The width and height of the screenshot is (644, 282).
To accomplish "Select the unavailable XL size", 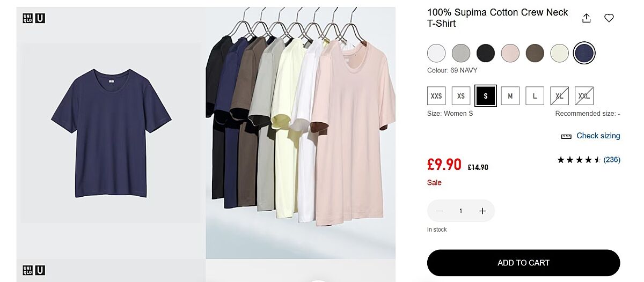I will 559,96.
